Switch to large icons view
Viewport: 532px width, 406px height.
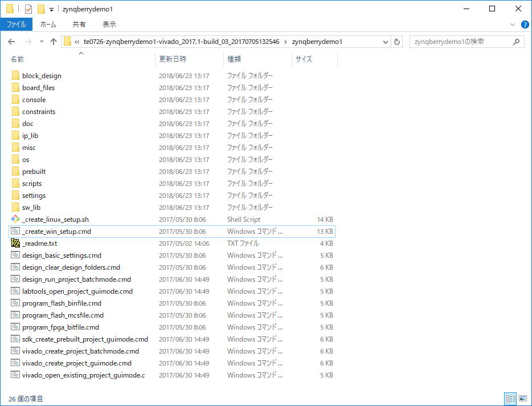[x=522, y=399]
